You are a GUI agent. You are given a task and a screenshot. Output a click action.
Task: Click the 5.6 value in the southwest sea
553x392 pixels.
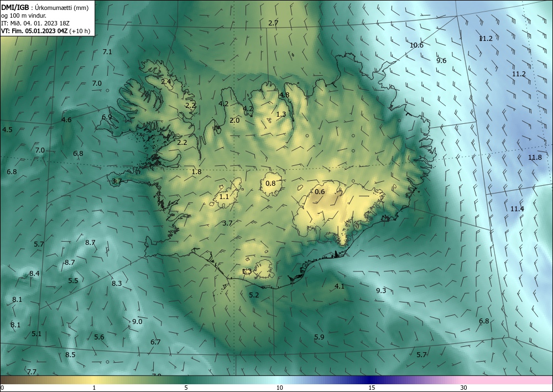[99, 337]
